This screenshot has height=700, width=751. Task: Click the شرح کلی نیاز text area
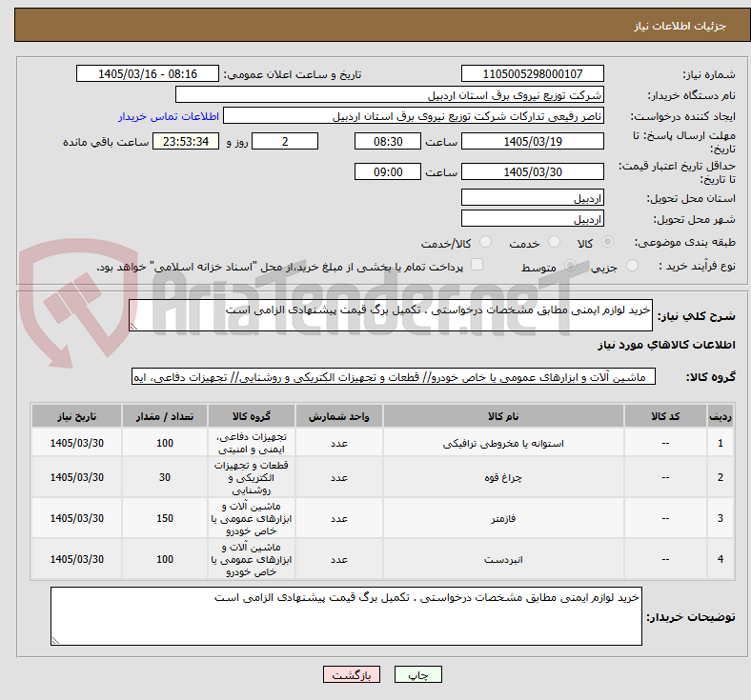pos(391,315)
